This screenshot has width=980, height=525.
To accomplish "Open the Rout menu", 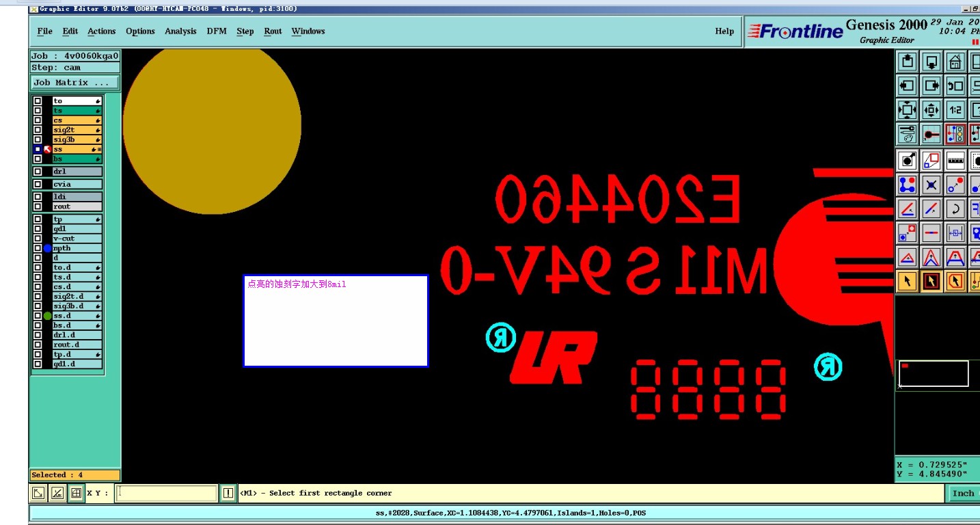I will click(273, 31).
